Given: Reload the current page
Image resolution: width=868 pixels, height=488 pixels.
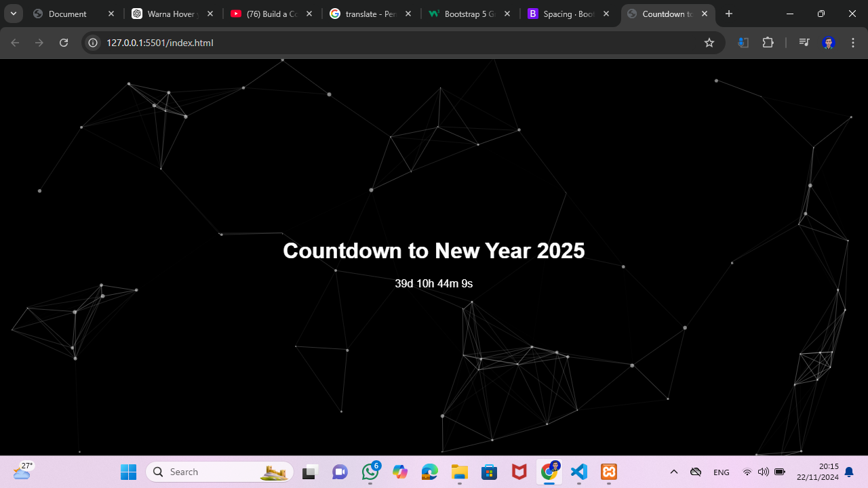Looking at the screenshot, I should pos(64,43).
